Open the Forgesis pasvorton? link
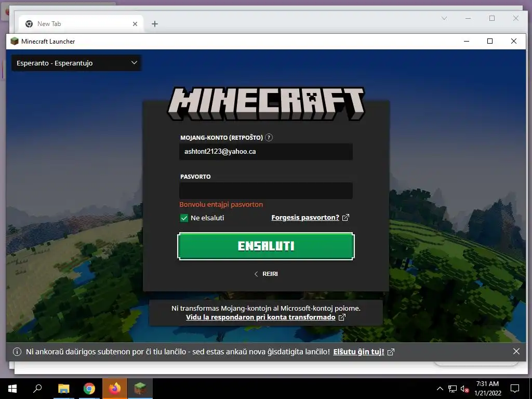 pyautogui.click(x=305, y=218)
